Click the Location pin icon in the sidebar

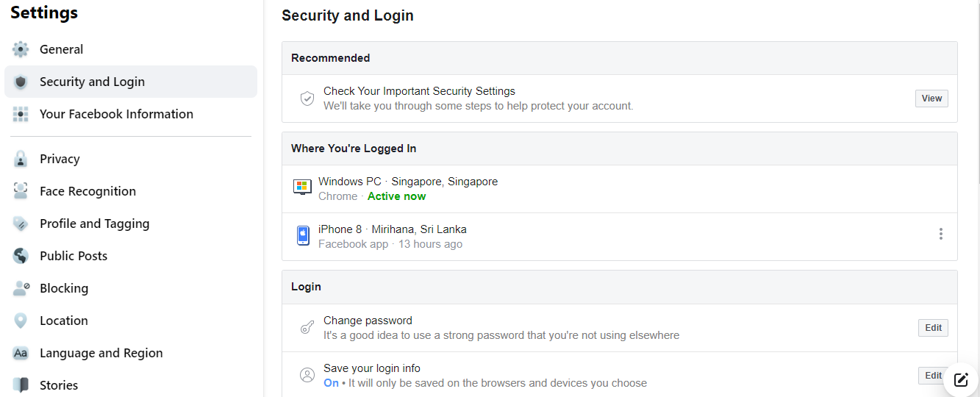(21, 321)
